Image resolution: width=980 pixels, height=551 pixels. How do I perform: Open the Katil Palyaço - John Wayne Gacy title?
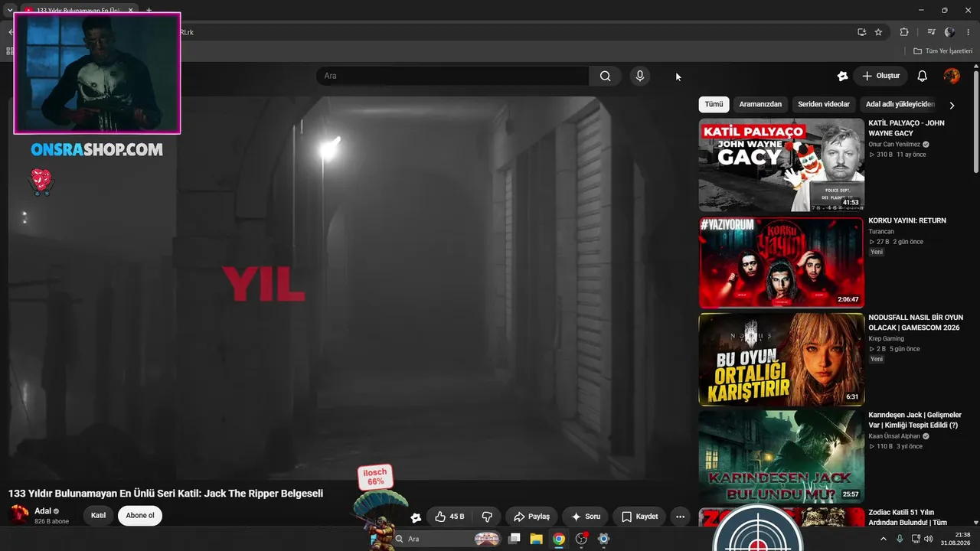[x=906, y=128]
